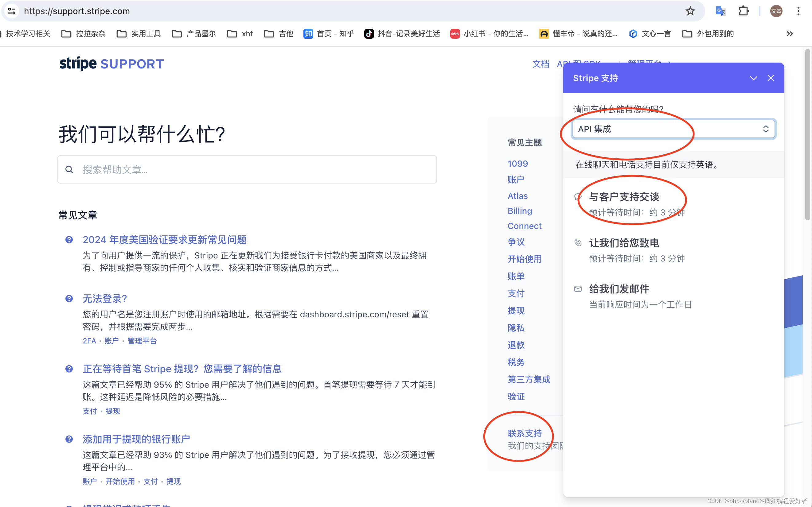
Task: Click the Stripe Support logo
Action: click(x=112, y=64)
